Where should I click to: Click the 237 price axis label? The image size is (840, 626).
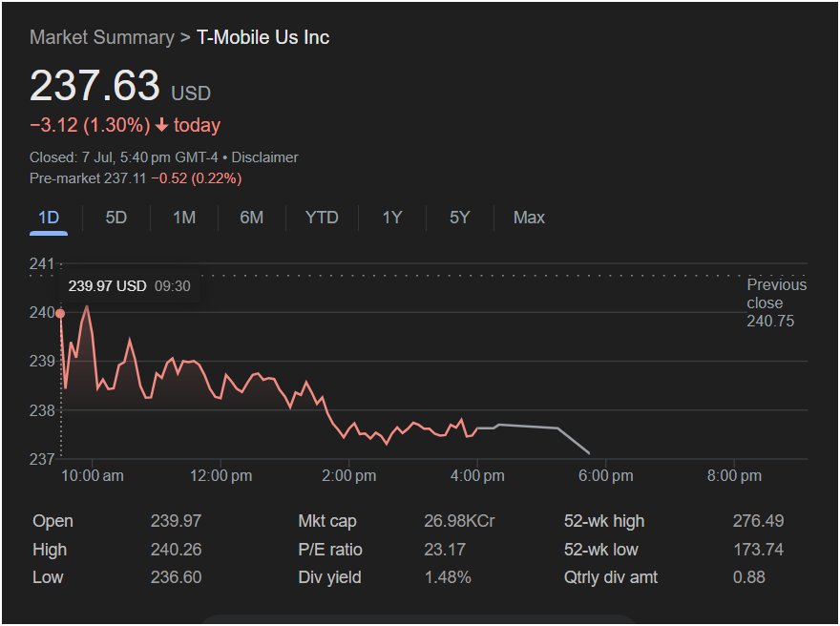click(x=42, y=459)
